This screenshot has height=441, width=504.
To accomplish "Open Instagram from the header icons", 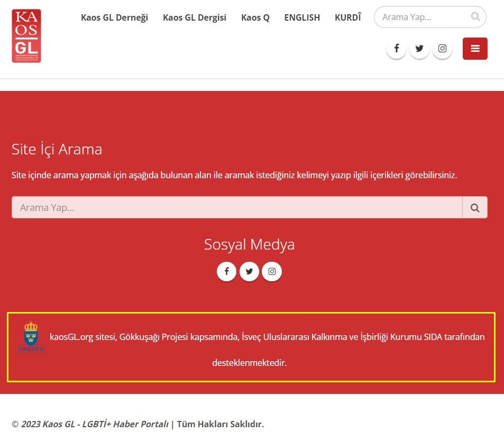I will (442, 49).
